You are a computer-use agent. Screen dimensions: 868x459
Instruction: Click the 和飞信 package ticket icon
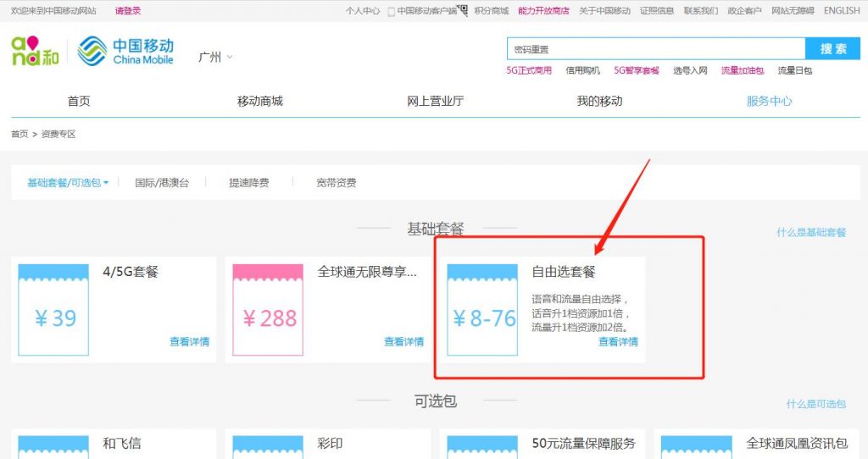coord(53,447)
